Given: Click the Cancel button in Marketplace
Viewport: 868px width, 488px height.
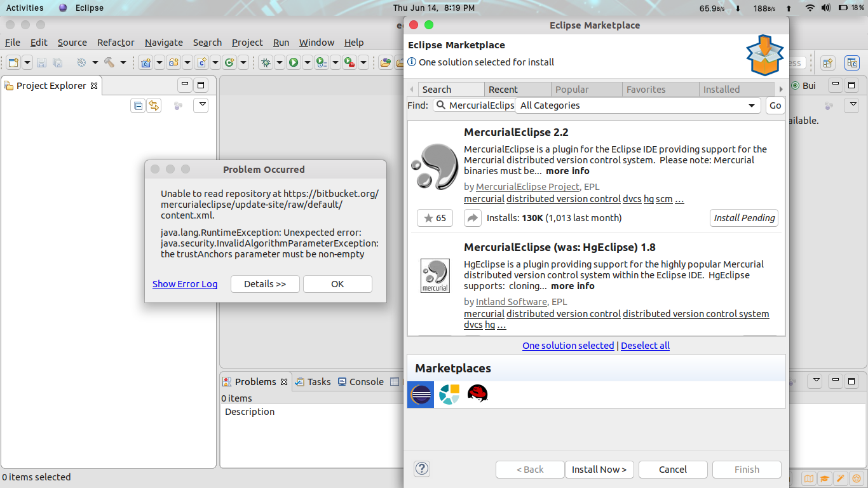Looking at the screenshot, I should click(x=673, y=470).
